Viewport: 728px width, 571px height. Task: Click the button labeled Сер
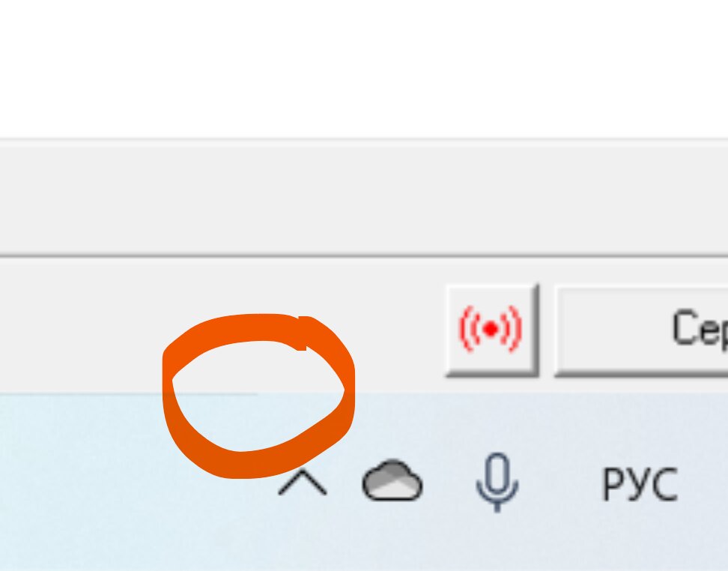[641, 330]
